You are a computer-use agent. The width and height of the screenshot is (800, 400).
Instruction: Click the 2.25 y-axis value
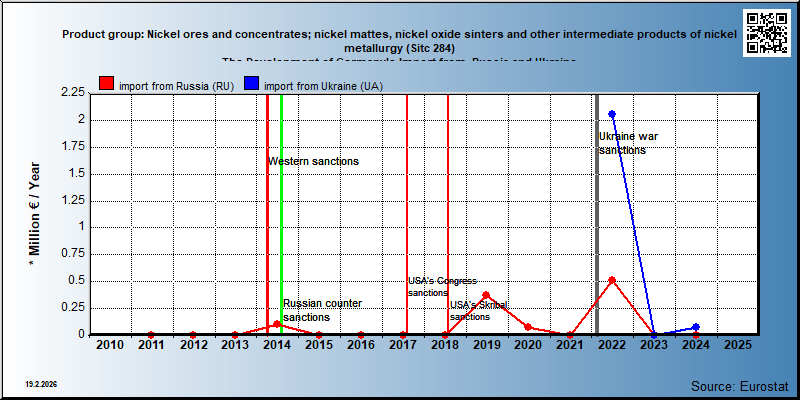coord(72,93)
